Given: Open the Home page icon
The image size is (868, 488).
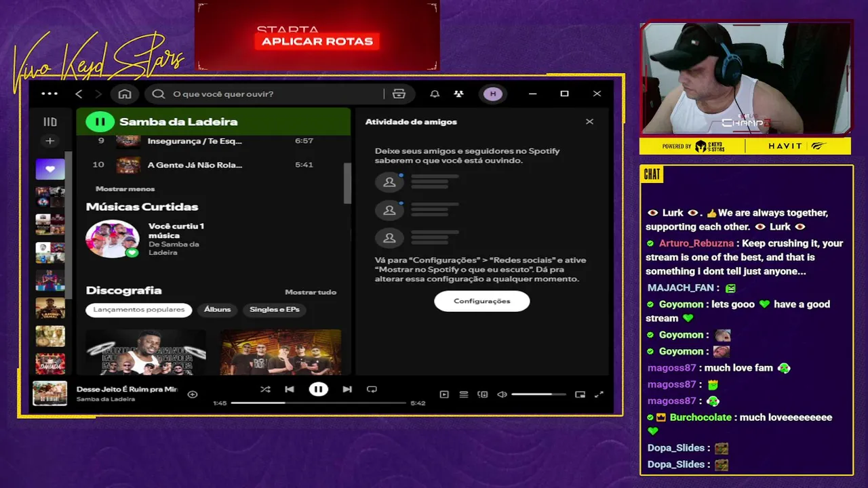Looking at the screenshot, I should (x=125, y=94).
